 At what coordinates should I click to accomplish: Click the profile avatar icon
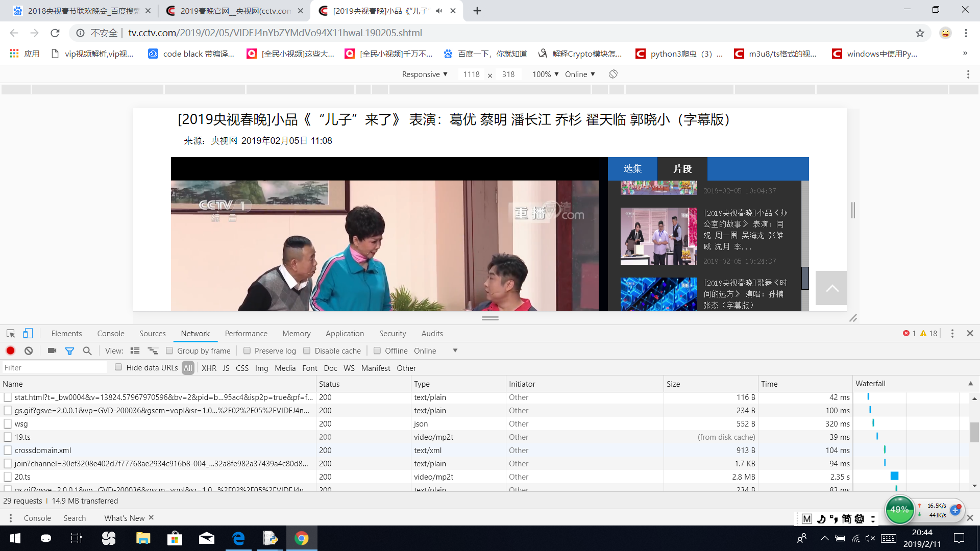pos(945,33)
